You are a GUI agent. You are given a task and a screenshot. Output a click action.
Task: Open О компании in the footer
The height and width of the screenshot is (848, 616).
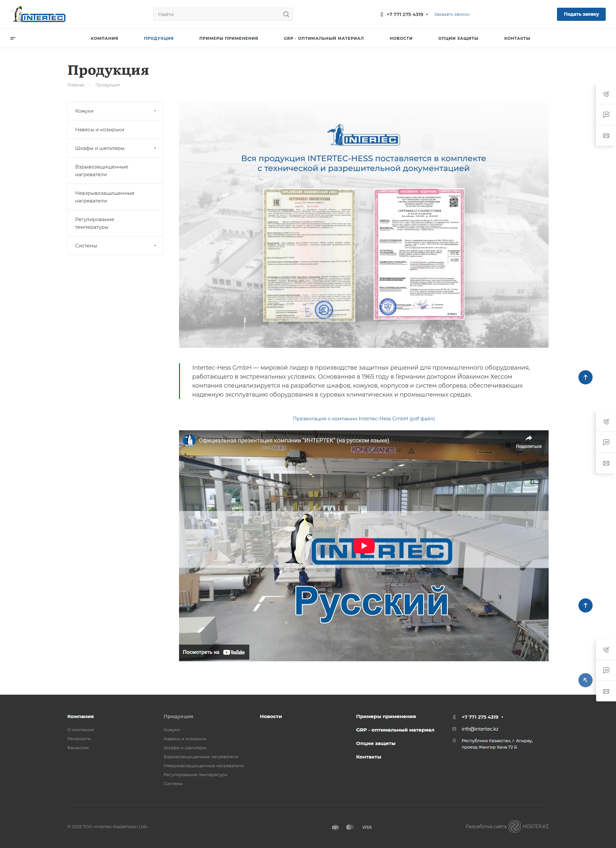[81, 730]
